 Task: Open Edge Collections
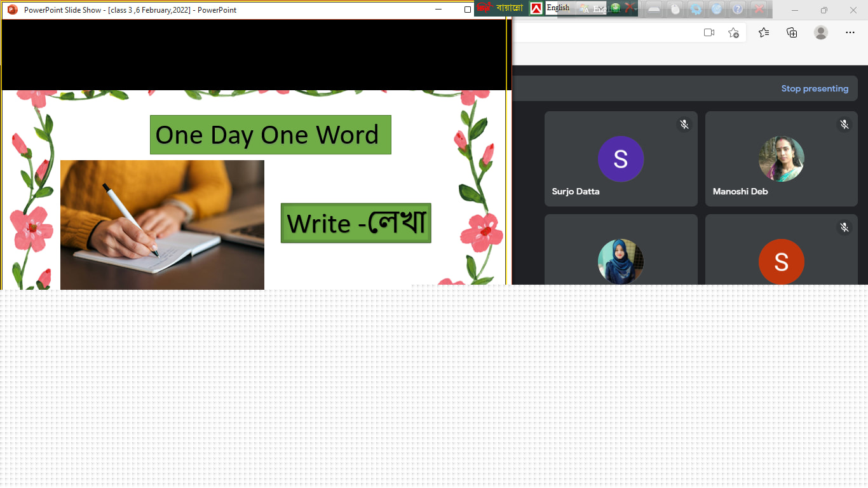click(792, 32)
